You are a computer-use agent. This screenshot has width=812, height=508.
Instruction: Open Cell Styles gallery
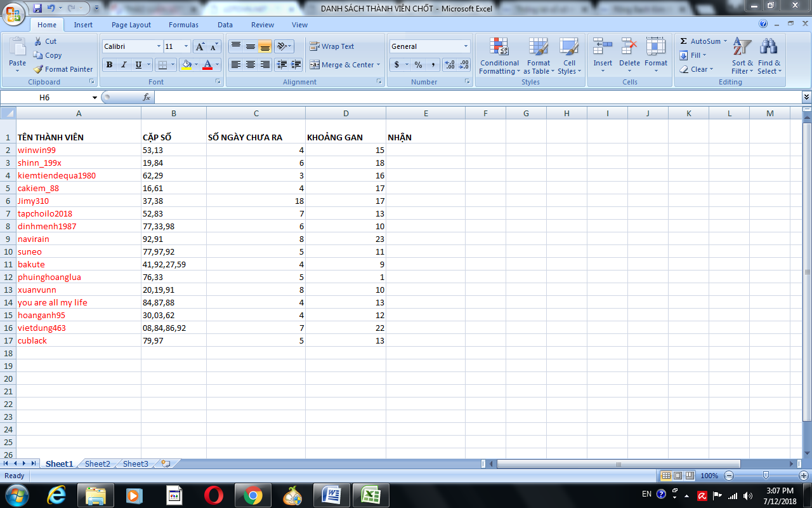(569, 56)
